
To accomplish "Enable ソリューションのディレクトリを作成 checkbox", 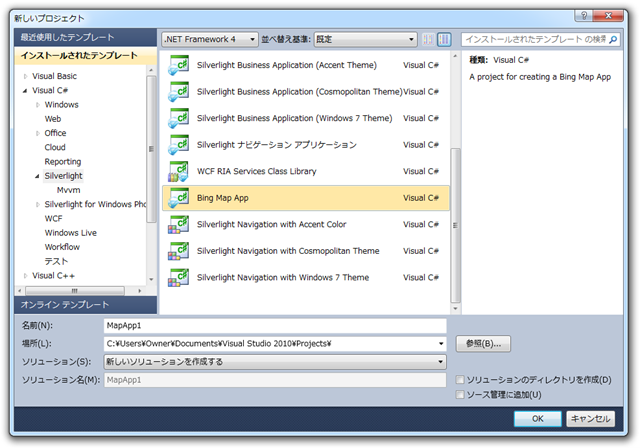I will click(460, 380).
